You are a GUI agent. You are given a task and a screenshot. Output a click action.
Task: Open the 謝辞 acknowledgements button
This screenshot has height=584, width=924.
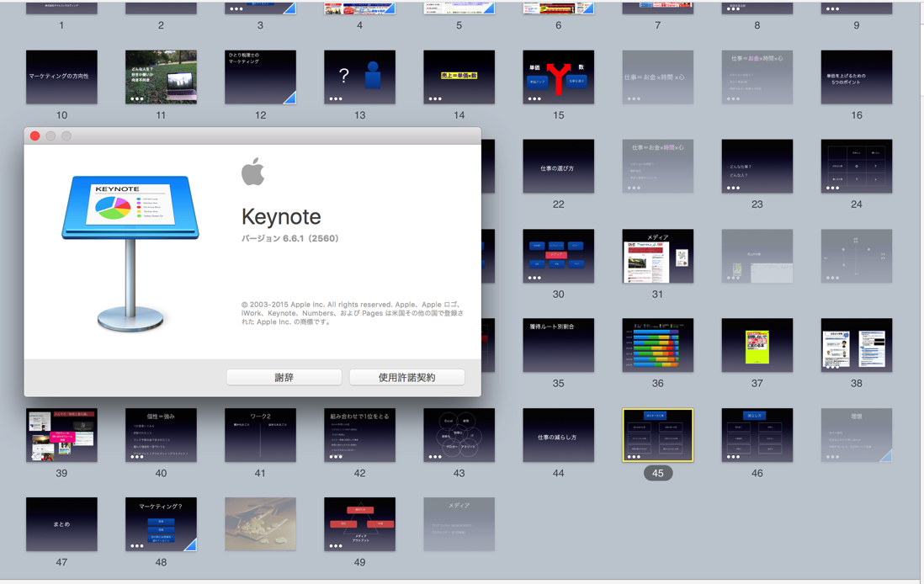pyautogui.click(x=284, y=377)
